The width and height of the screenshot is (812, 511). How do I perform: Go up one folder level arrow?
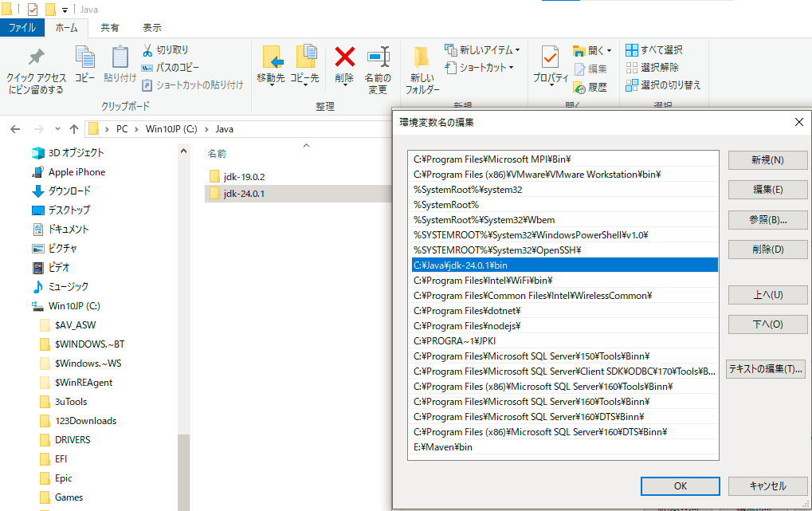tap(74, 129)
